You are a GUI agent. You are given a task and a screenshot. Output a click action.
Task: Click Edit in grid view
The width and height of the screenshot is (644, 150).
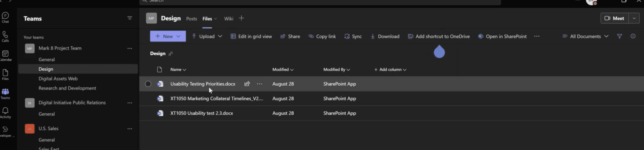tap(251, 36)
